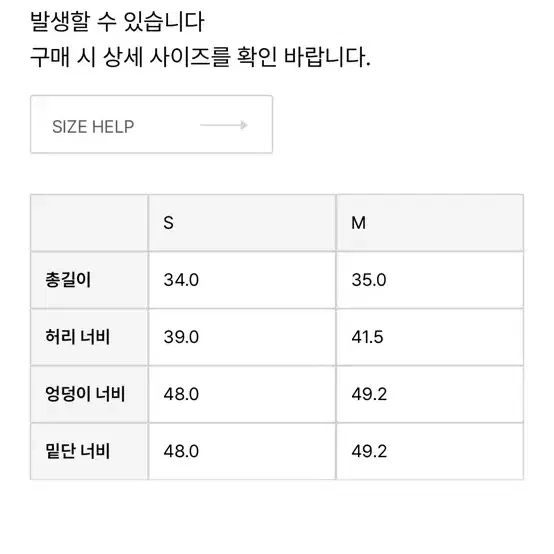Click the arrow icon in SIZE HELP
Viewport: 554px width, 554px height.
click(224, 125)
